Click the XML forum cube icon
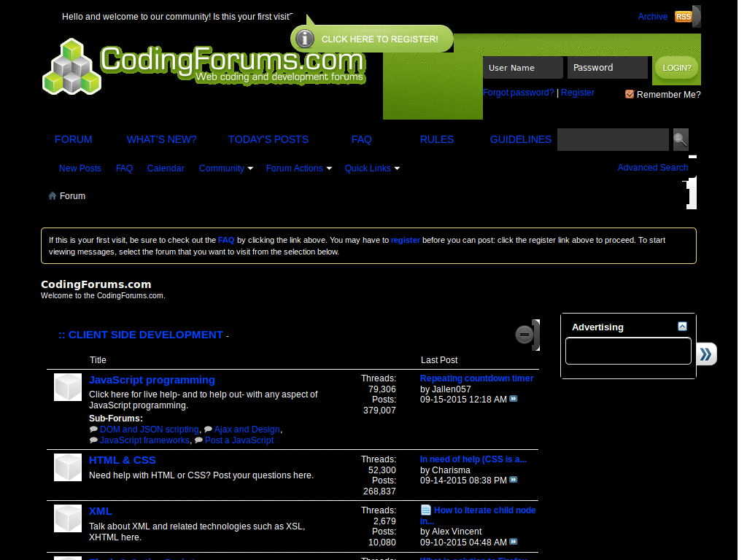Screen dimensions: 747x560 click(68, 518)
